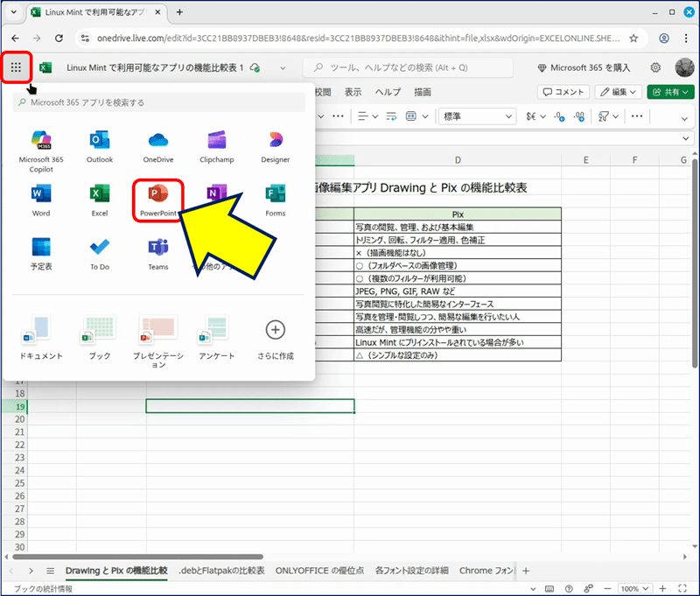Reload the page in Chrome
Screen dimensions: 700x596
coord(59,39)
